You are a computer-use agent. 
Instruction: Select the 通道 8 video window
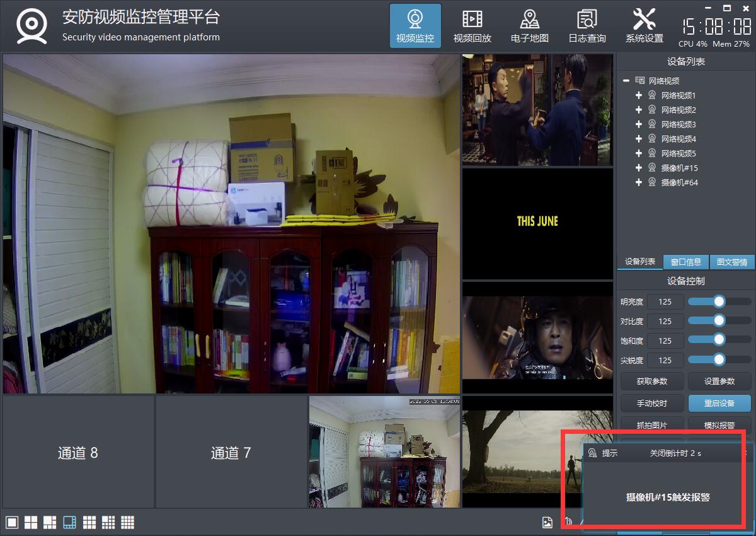pos(78,452)
